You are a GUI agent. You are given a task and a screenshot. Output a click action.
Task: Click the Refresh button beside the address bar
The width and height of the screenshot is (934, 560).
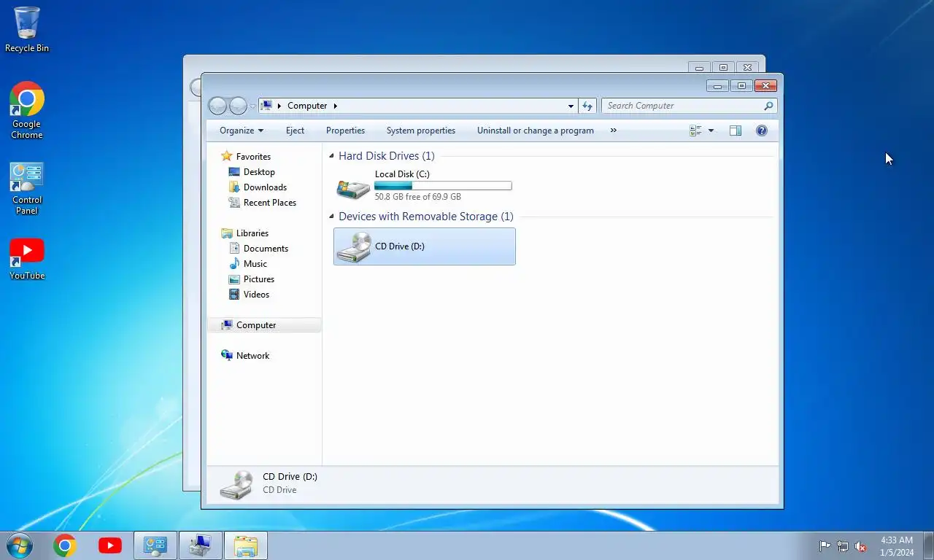pyautogui.click(x=587, y=106)
